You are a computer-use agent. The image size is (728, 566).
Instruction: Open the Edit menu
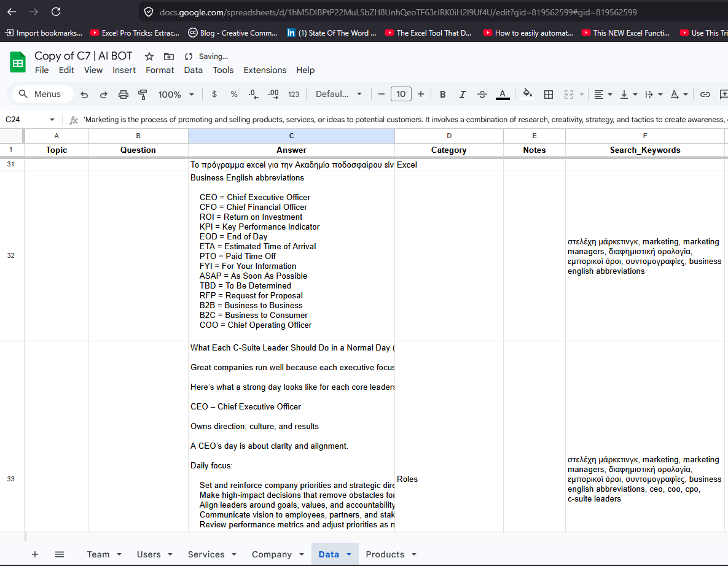pos(66,70)
